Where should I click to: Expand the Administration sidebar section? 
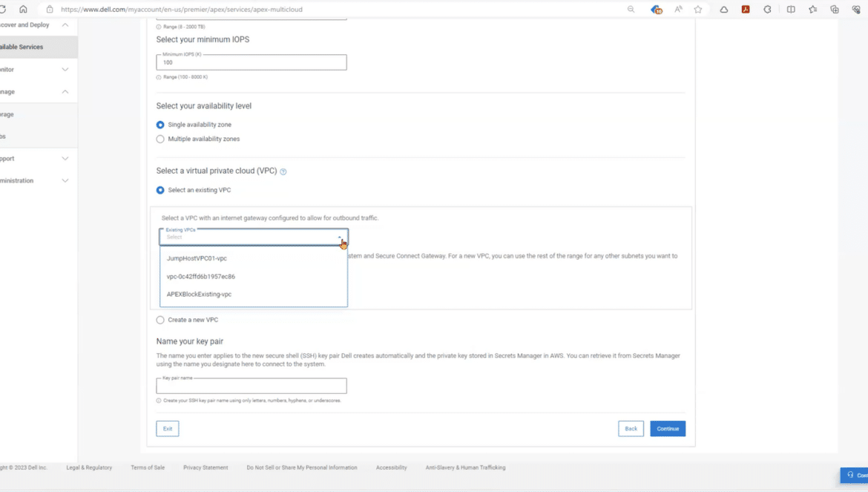[x=65, y=181]
